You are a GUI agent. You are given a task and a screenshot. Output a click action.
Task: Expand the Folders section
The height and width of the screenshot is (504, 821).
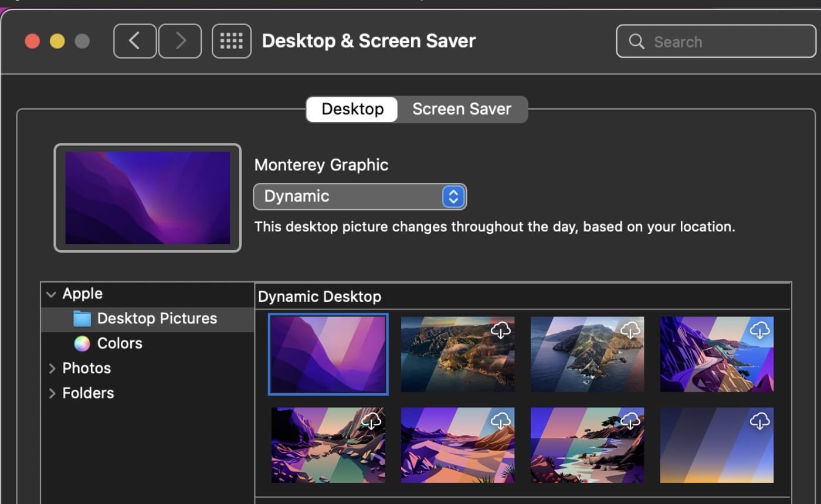coord(52,393)
